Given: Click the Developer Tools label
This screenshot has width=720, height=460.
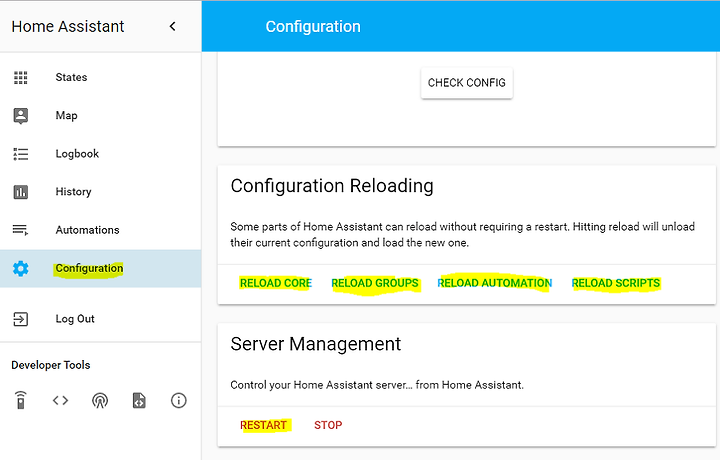Looking at the screenshot, I should click(x=51, y=365).
